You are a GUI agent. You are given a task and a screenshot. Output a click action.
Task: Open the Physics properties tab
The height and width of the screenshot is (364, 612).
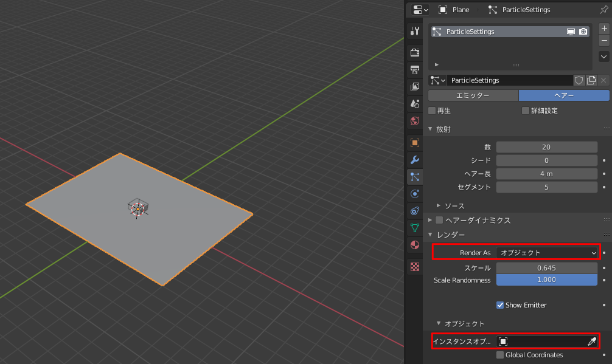click(x=414, y=194)
